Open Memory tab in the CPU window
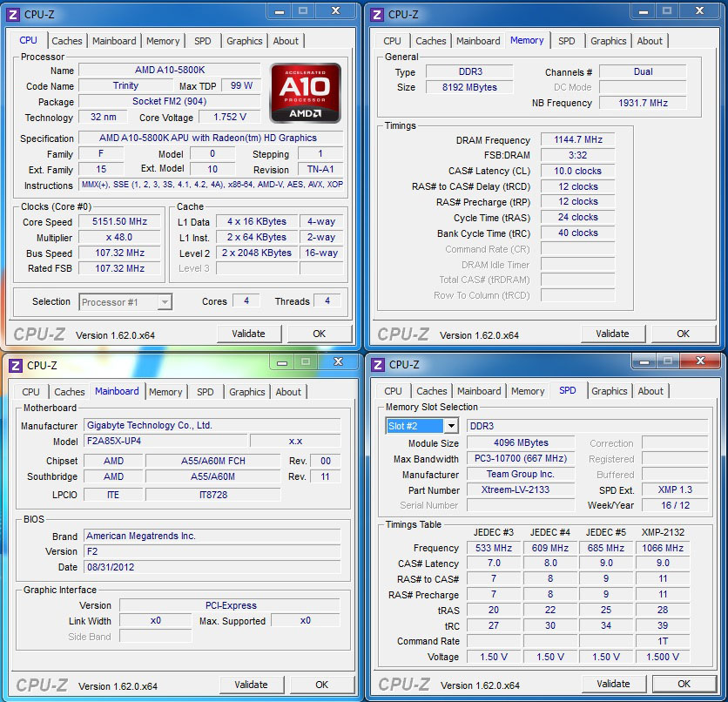The image size is (728, 702). 163,41
